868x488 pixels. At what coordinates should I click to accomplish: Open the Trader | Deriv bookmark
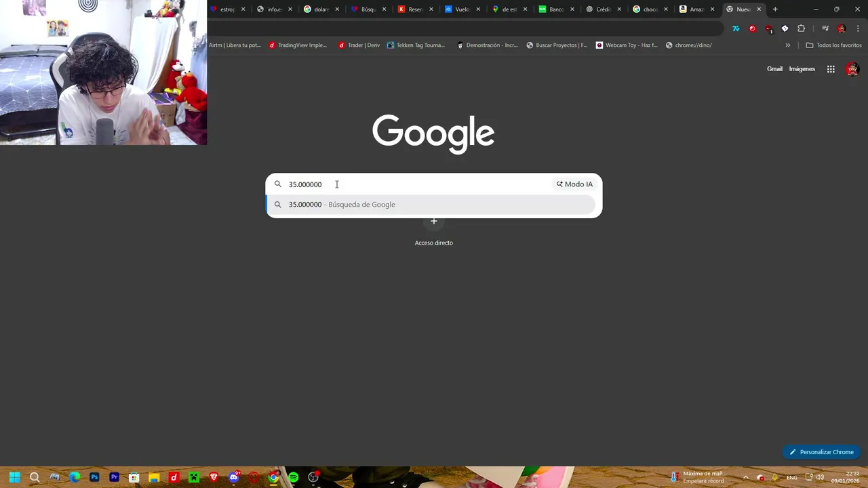pos(359,45)
